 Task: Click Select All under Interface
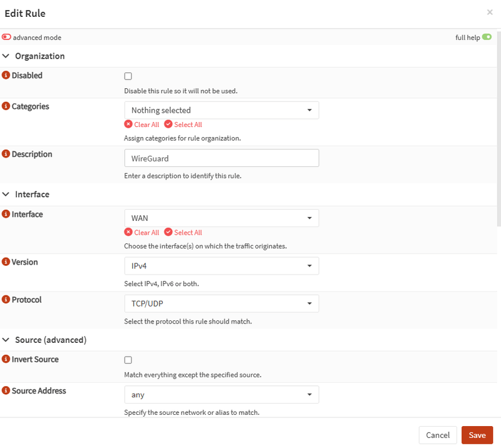pyautogui.click(x=183, y=233)
